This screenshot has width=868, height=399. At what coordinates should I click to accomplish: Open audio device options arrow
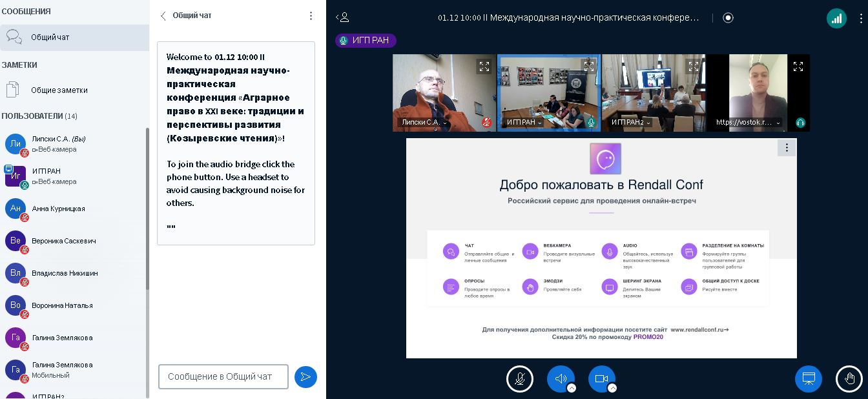coord(572,388)
